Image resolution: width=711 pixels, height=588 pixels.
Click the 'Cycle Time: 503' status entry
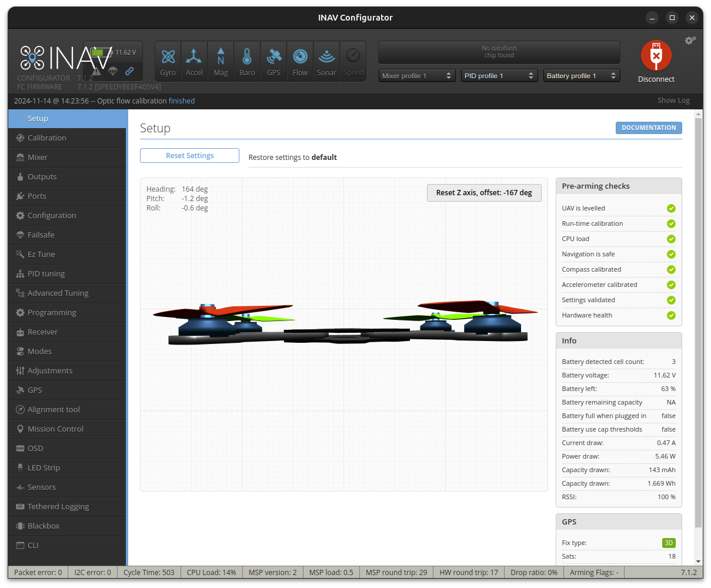(x=149, y=573)
